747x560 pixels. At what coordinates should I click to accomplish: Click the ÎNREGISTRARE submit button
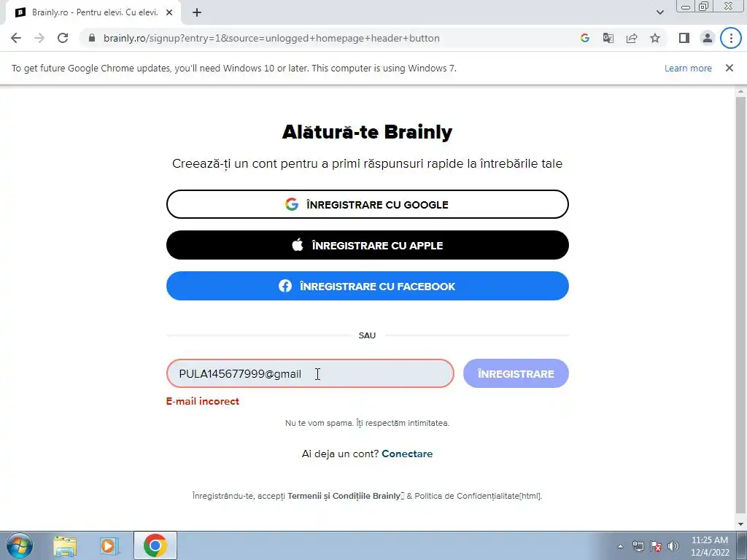coord(516,373)
